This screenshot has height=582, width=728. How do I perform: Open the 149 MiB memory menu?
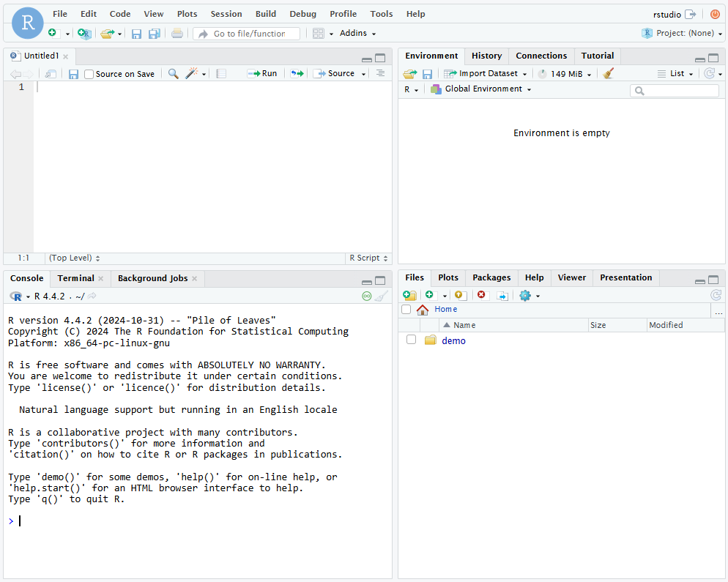pyautogui.click(x=565, y=74)
